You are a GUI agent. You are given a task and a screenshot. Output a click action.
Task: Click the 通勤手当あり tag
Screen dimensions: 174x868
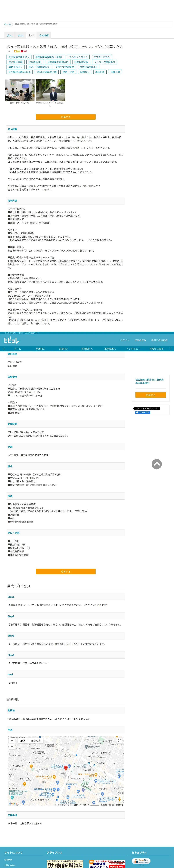click(x=16, y=67)
